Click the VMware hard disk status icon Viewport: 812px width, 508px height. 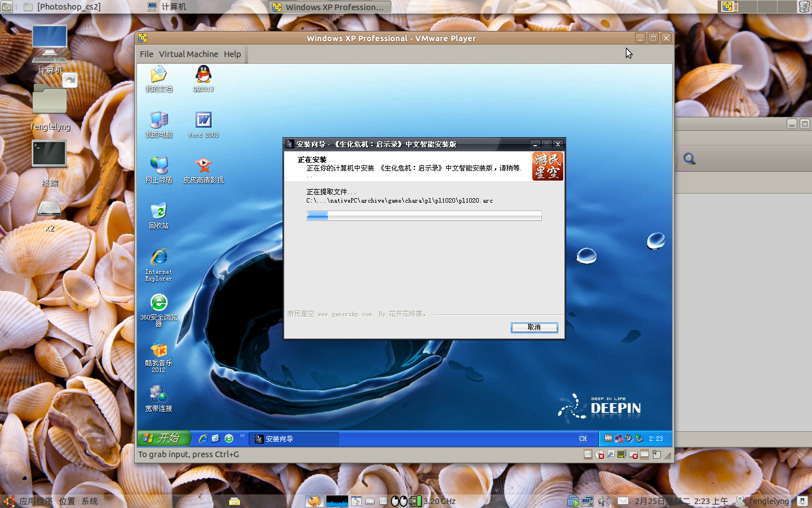[588, 454]
